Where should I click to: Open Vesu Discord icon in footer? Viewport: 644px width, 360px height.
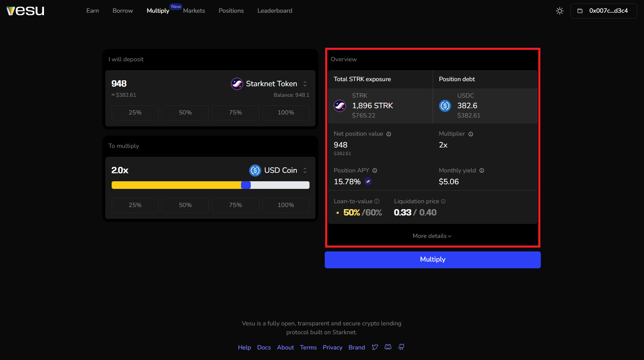tap(388, 347)
